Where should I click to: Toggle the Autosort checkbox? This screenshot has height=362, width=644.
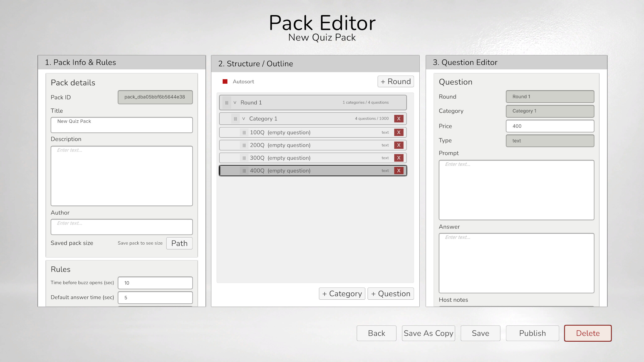point(225,81)
